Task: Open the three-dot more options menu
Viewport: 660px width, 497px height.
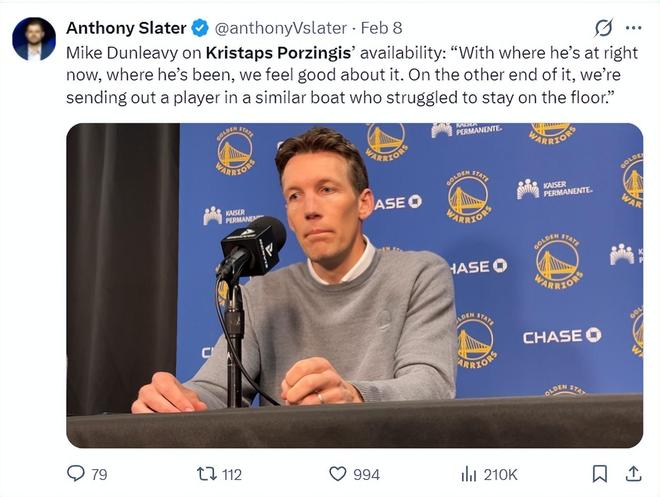Action: pyautogui.click(x=633, y=27)
